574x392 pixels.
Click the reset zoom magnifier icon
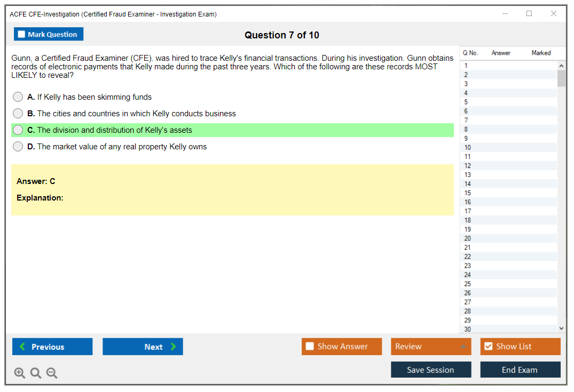(36, 373)
